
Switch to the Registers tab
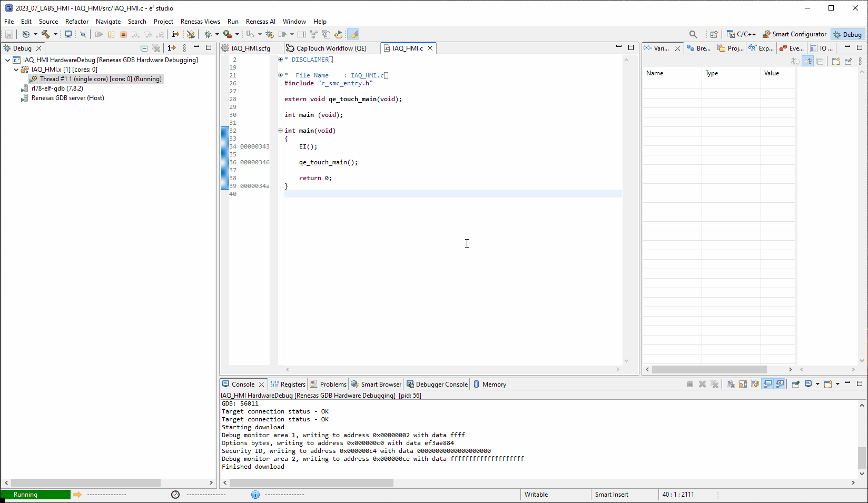point(288,384)
